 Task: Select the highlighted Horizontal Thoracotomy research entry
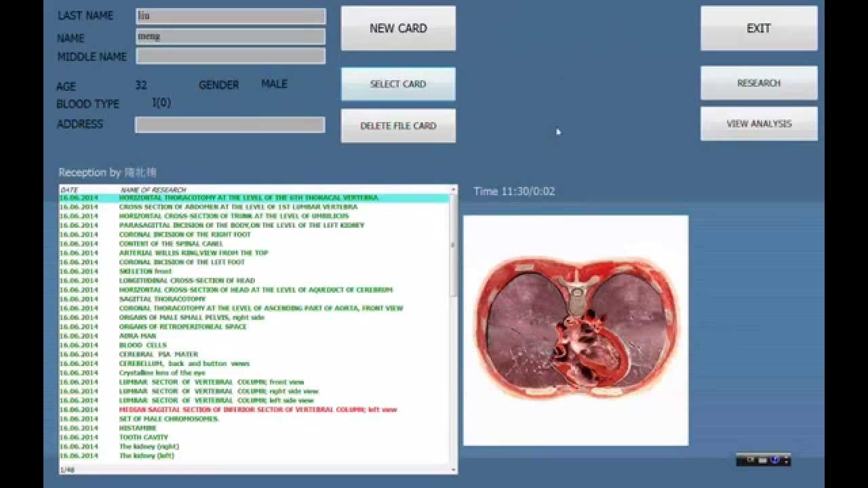(249, 198)
